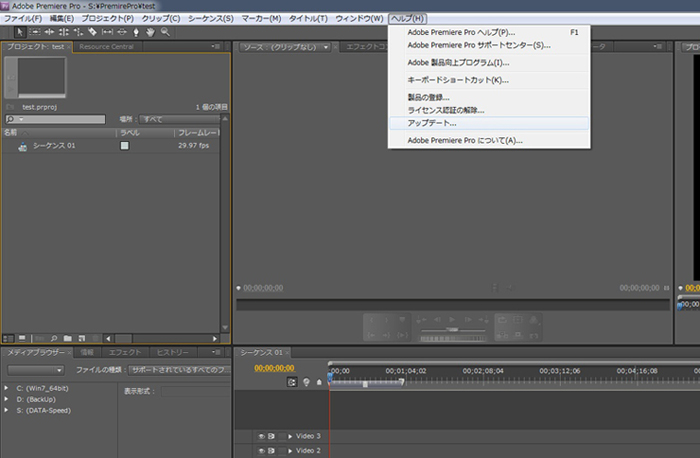Open the Project panel flyout menu
This screenshot has height=458, width=700.
tap(216, 46)
